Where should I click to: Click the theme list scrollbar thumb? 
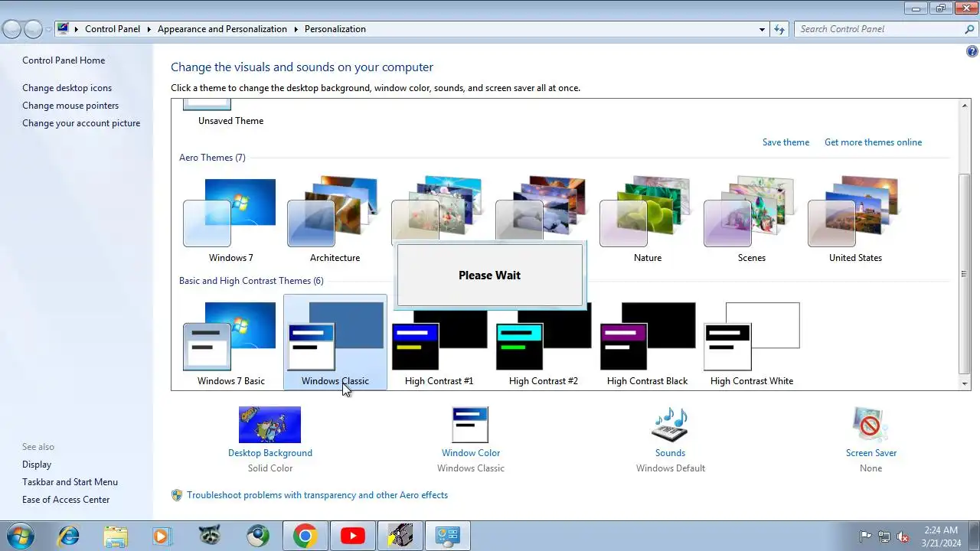tap(964, 273)
